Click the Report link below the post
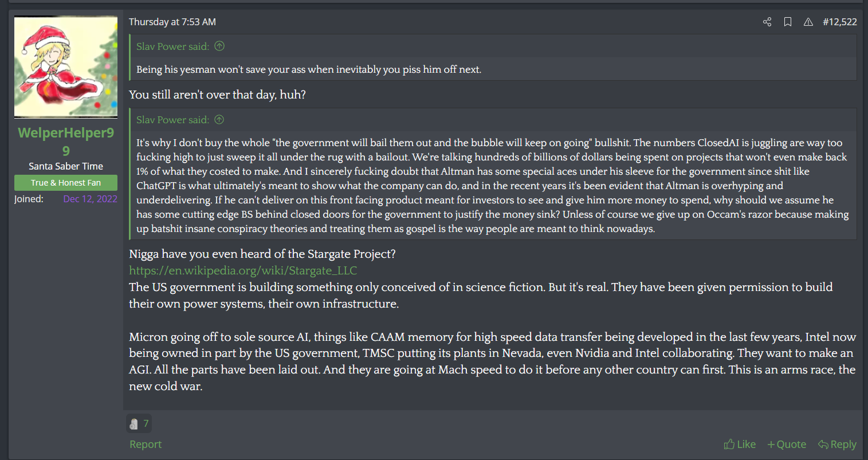The height and width of the screenshot is (460, 868). click(x=146, y=444)
